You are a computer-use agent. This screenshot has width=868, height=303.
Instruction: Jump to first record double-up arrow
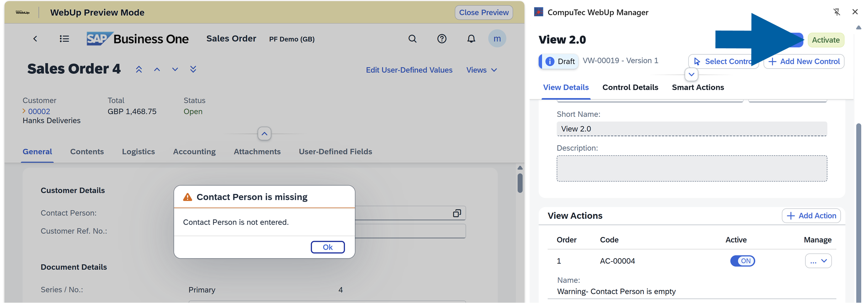click(139, 69)
